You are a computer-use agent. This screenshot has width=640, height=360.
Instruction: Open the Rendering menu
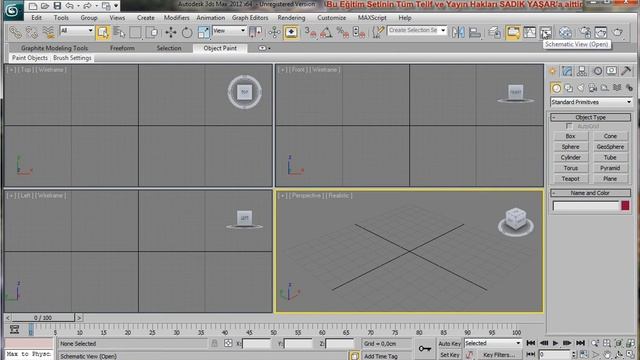(291, 18)
